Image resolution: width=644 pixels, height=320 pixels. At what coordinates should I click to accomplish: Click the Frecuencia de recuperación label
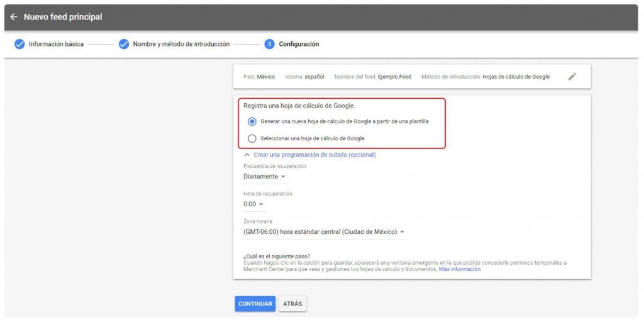[275, 166]
